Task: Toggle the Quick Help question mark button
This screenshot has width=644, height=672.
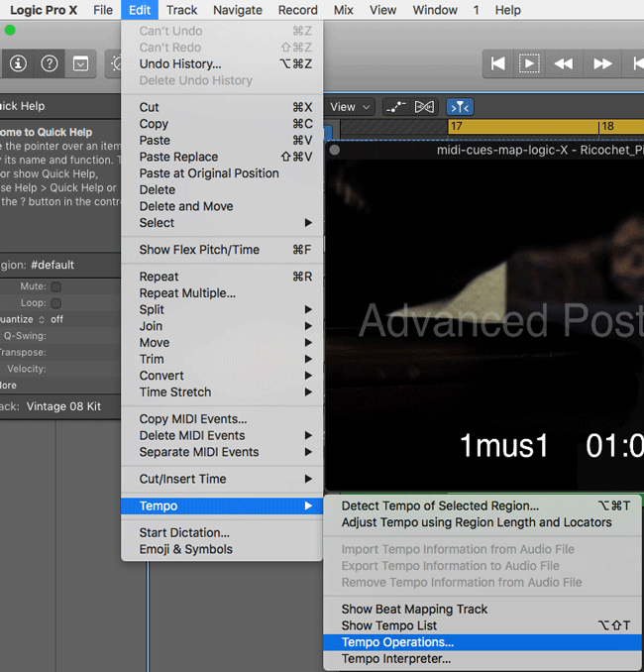Action: 50,63
